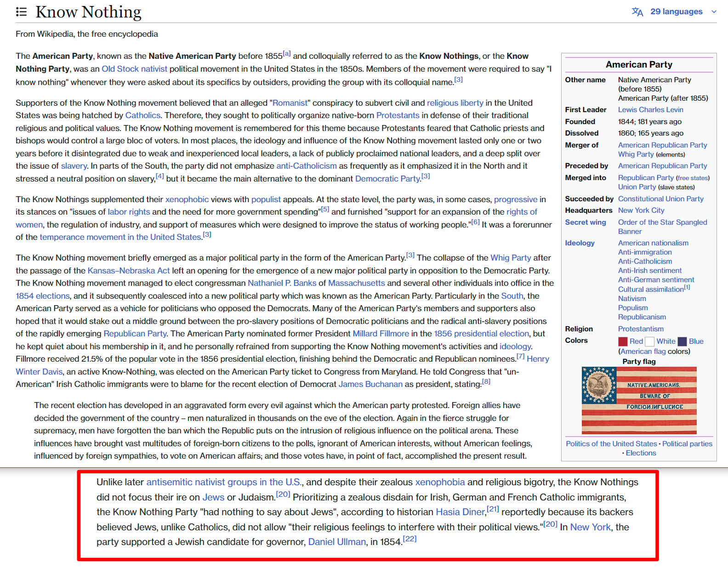Open the American flag colors link
Viewport: 728px width, 568px height.
pyautogui.click(x=643, y=352)
